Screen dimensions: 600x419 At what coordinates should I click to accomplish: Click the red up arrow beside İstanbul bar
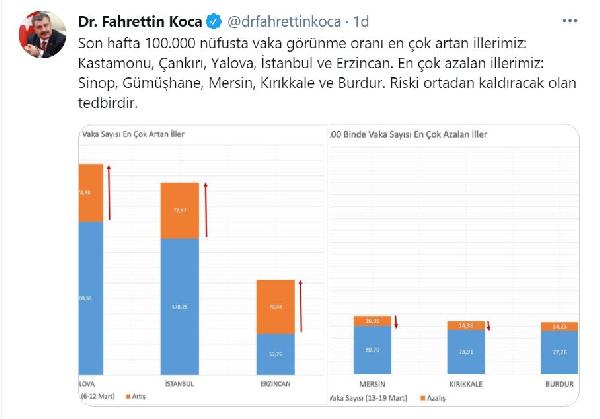[x=204, y=198]
